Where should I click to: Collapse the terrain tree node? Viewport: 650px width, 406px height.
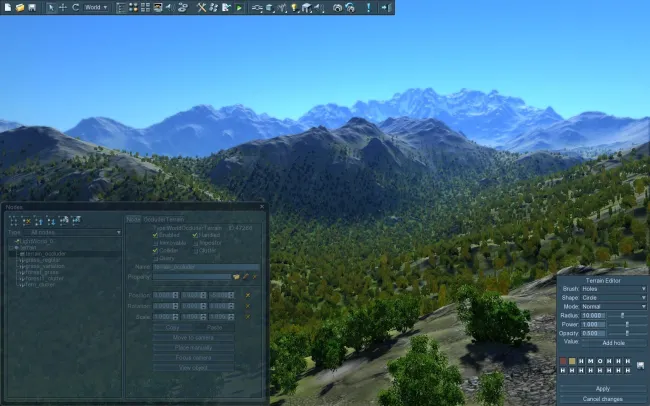coord(11,248)
